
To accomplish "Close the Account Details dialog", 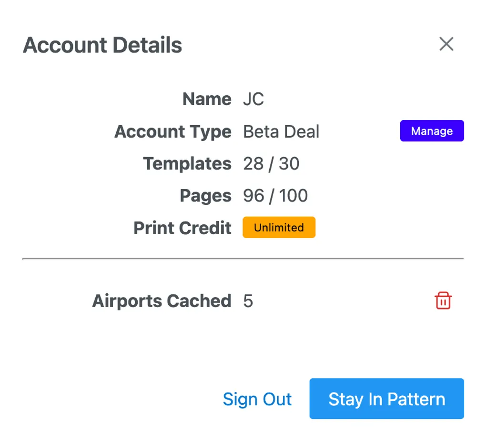I will [x=446, y=44].
